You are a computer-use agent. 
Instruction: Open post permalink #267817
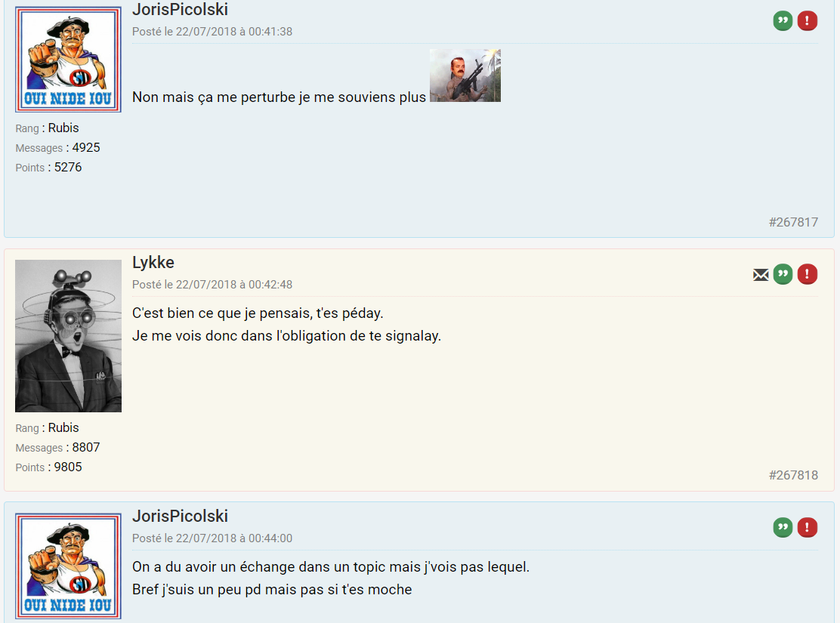pyautogui.click(x=793, y=222)
